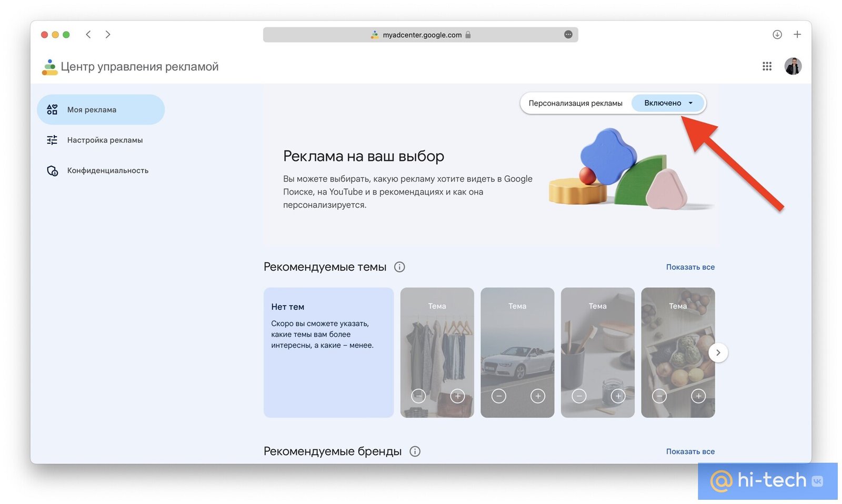Click the Персонализация рекламы label

click(x=575, y=103)
